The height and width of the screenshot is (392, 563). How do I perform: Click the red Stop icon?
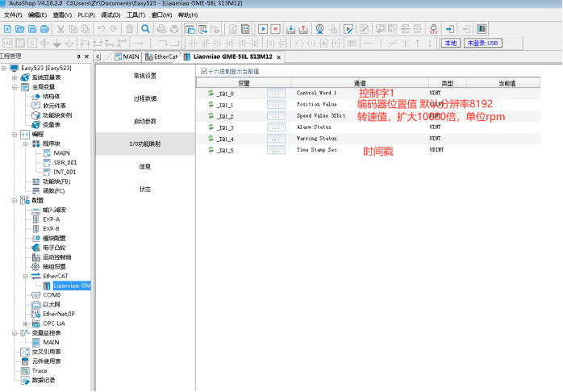tap(275, 29)
